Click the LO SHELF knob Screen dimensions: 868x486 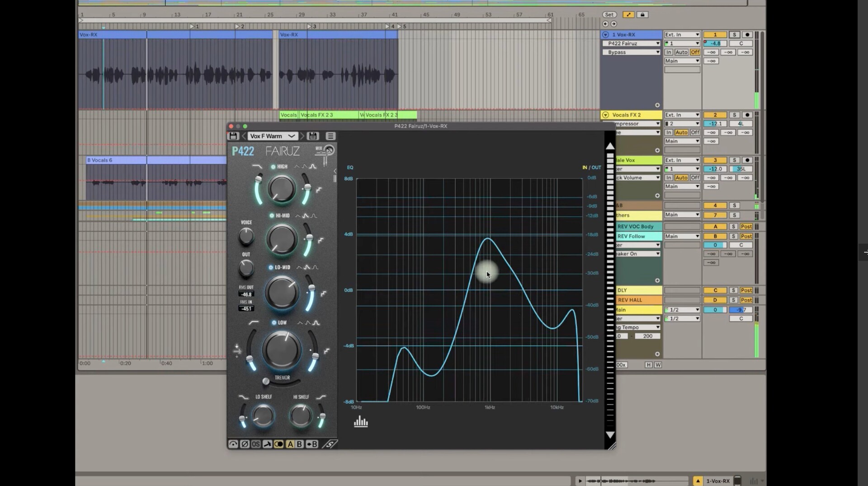point(263,416)
